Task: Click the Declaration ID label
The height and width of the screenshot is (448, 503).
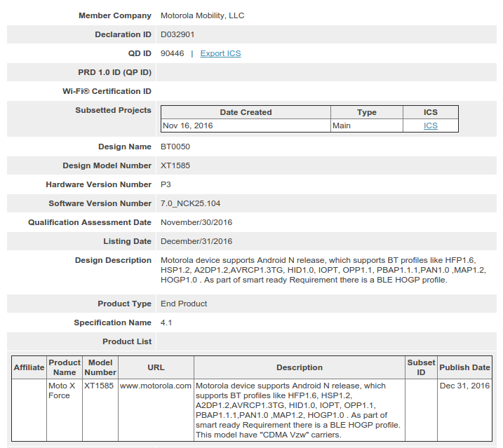Action: point(123,34)
